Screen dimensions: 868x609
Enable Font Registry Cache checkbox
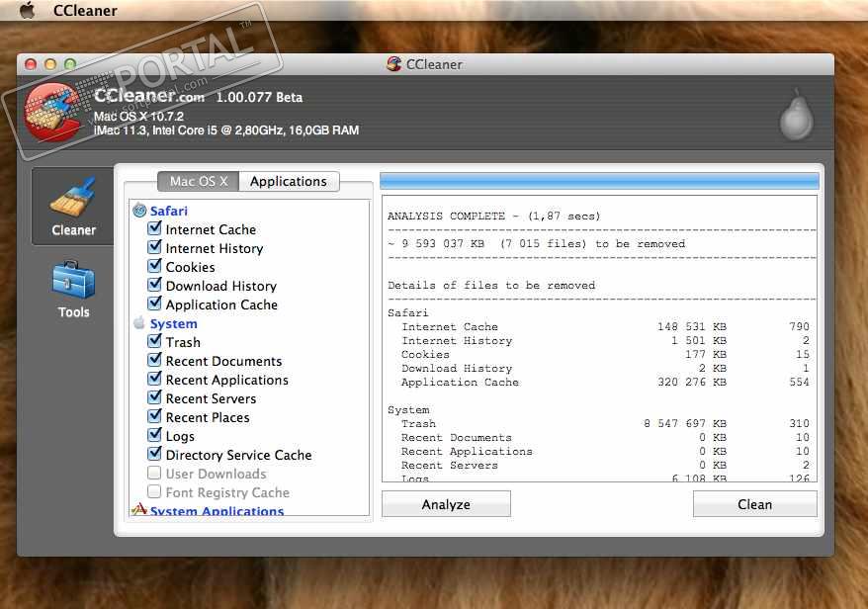click(154, 491)
